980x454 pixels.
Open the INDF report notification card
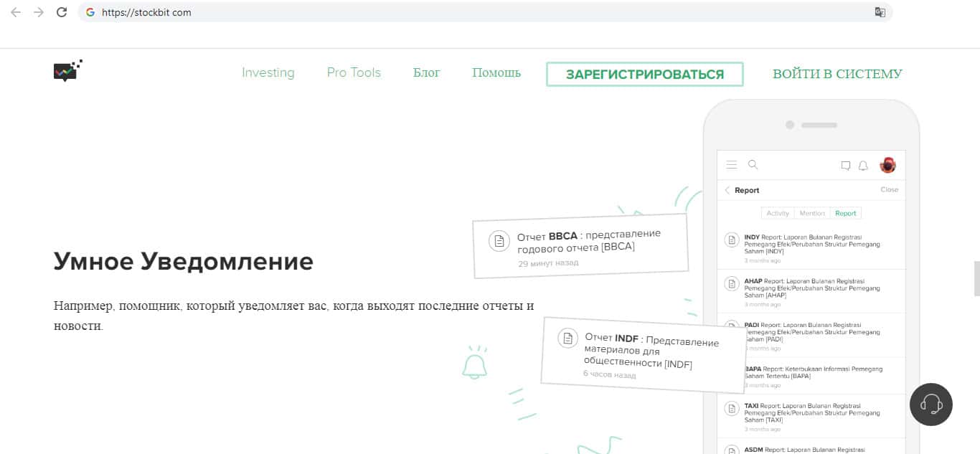click(644, 354)
